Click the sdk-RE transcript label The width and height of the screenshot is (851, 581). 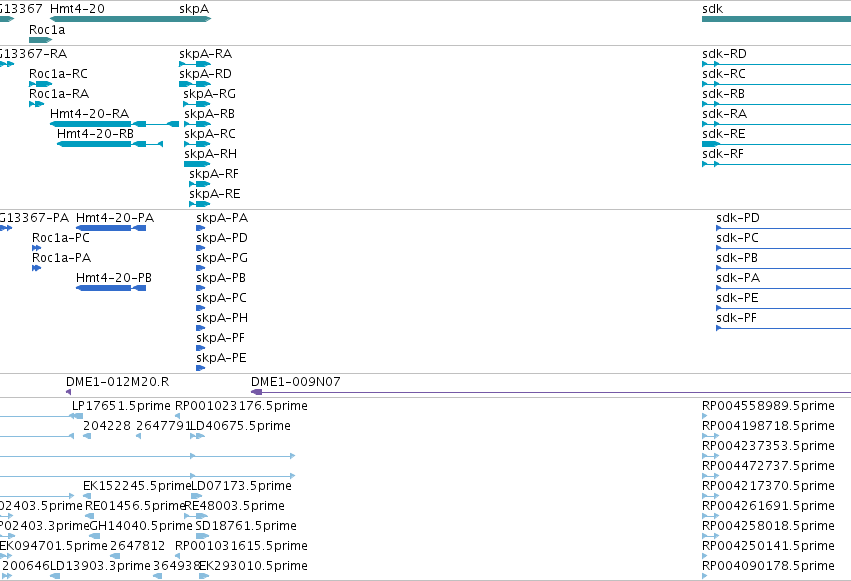point(723,134)
